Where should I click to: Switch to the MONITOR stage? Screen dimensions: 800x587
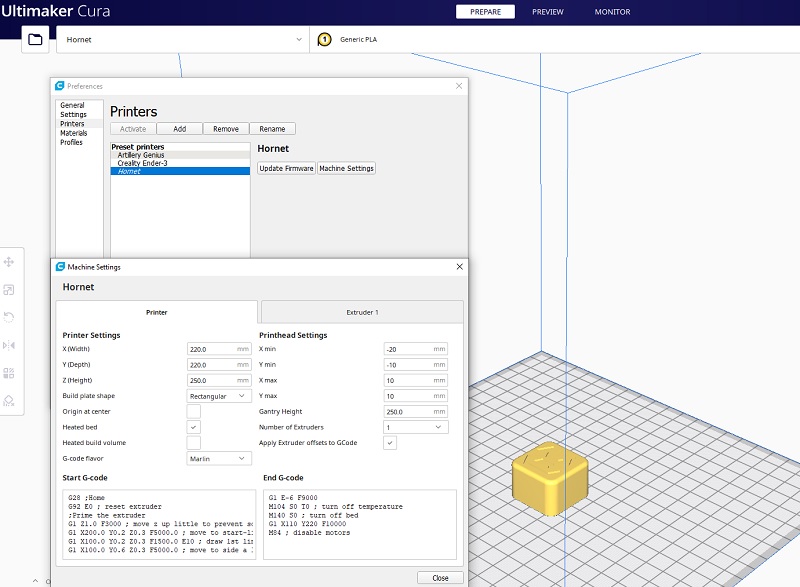pos(612,12)
